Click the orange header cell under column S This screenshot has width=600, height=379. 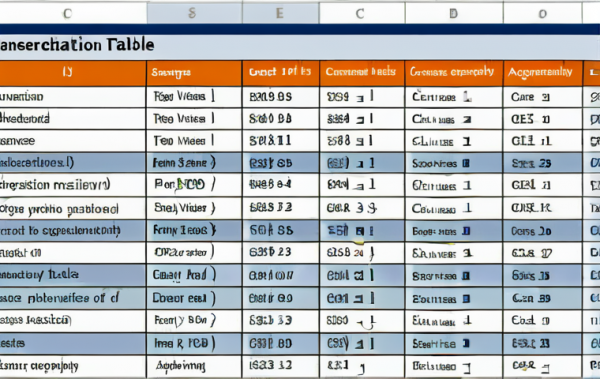[x=194, y=73]
